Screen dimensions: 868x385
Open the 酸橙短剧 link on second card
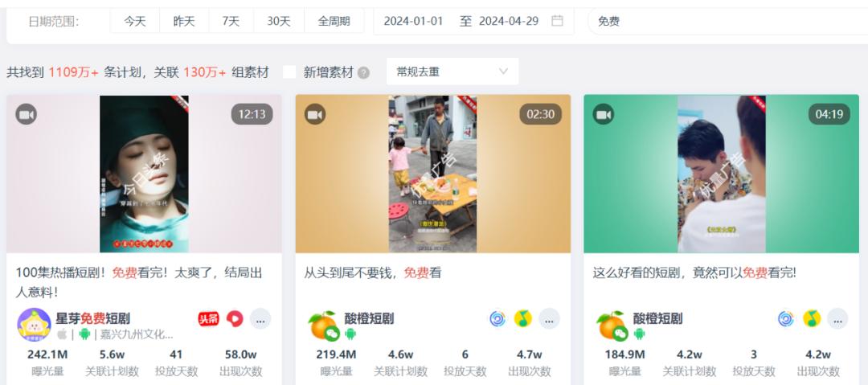[369, 318]
